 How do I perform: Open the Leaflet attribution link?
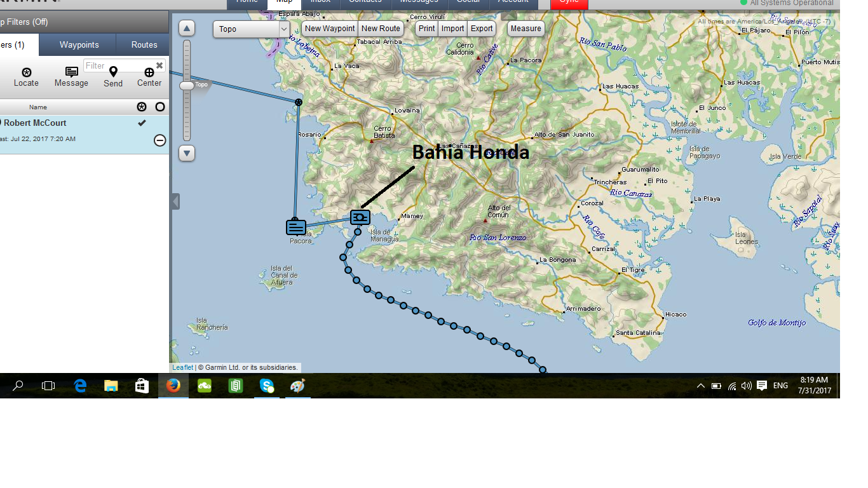pyautogui.click(x=182, y=367)
